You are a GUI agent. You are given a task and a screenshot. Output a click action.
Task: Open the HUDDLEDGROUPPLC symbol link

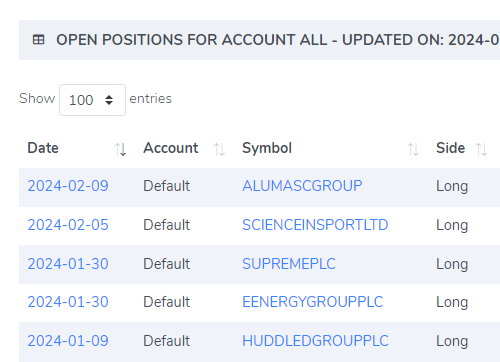pyautogui.click(x=315, y=341)
